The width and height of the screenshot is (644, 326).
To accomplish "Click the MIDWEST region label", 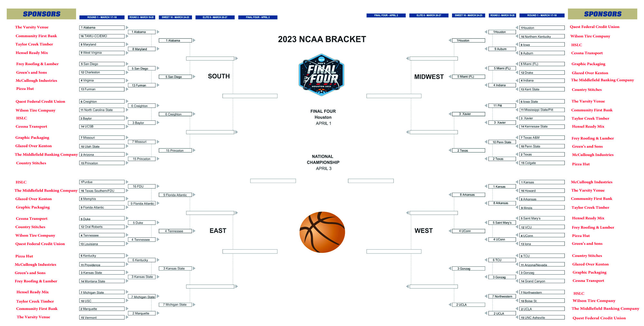I will (429, 77).
